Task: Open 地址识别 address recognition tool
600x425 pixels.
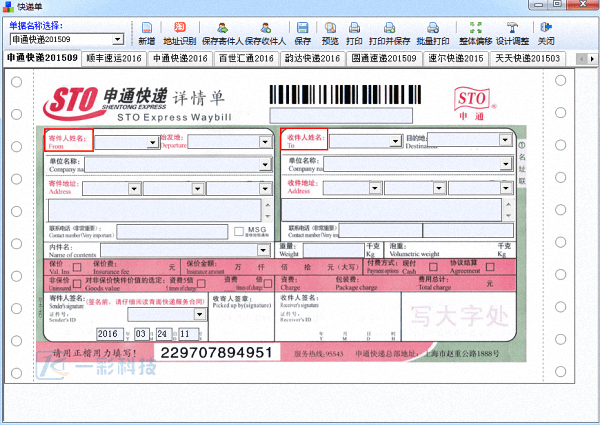Action: point(179,33)
